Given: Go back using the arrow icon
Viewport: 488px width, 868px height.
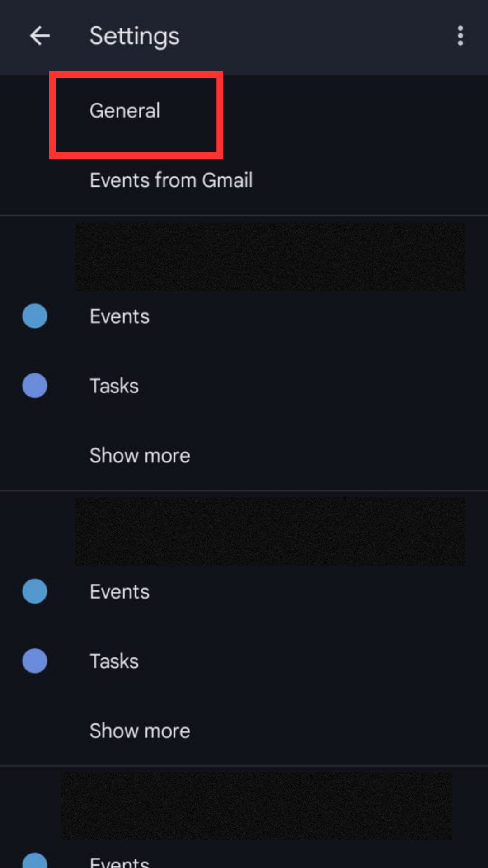Looking at the screenshot, I should point(40,36).
